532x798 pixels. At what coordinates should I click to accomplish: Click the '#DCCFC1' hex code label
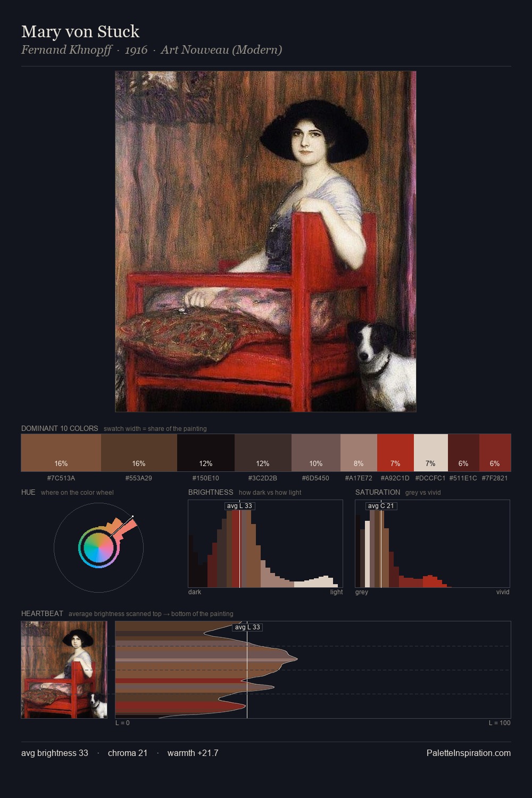(430, 478)
